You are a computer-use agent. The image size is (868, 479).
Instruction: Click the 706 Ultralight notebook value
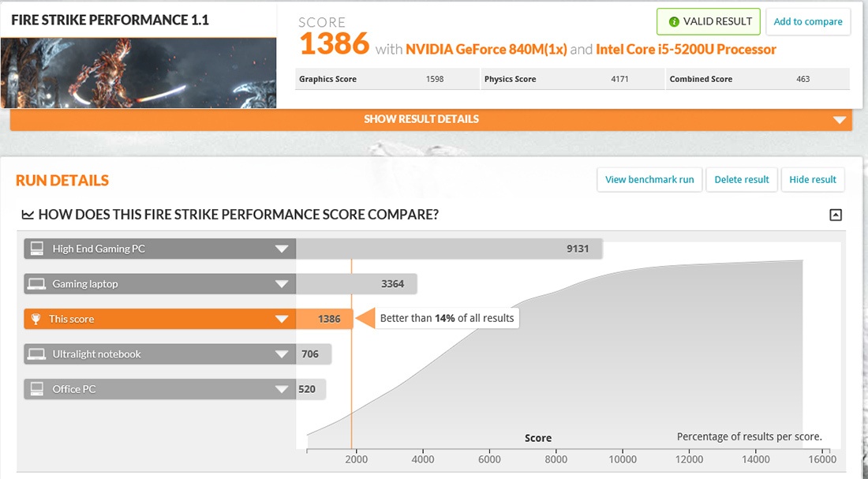coord(310,354)
